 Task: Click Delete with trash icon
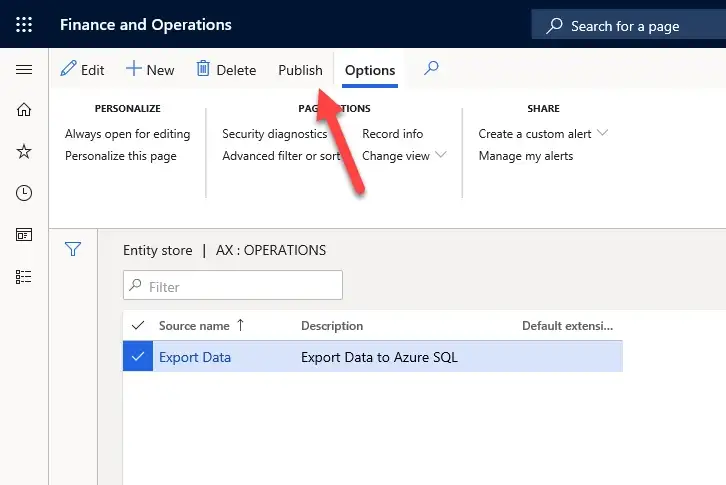pyautogui.click(x=226, y=69)
